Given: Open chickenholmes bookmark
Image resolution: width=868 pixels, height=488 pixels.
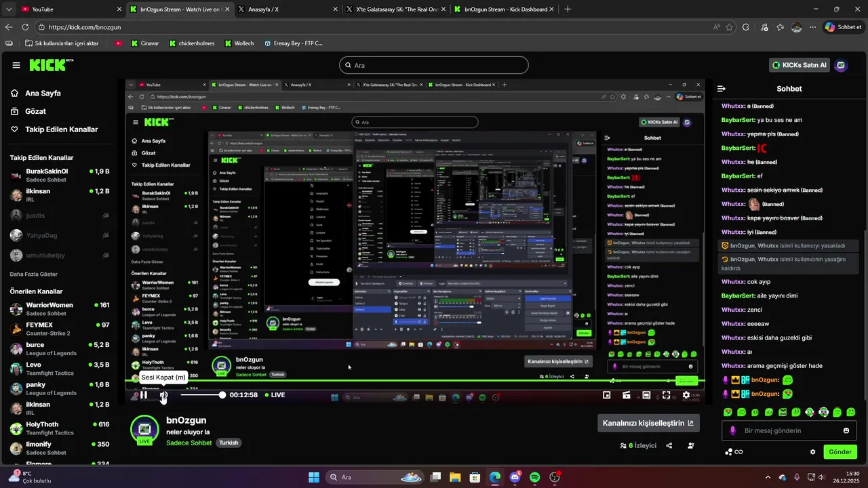Looking at the screenshot, I should click(x=191, y=43).
